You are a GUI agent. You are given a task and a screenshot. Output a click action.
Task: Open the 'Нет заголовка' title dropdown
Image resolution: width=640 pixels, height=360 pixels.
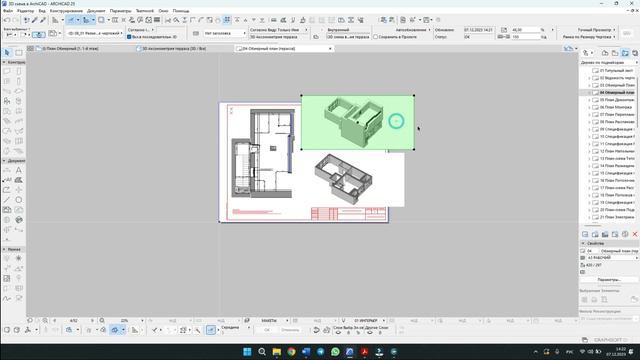[x=225, y=33]
